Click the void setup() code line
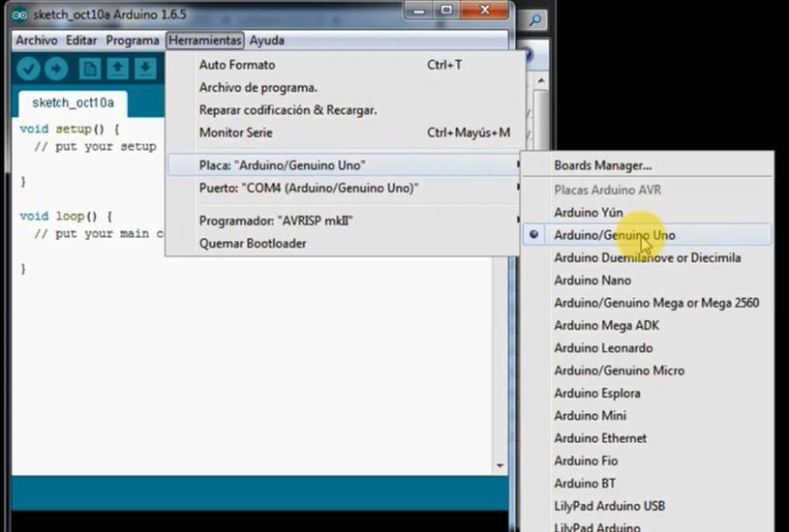 point(70,130)
